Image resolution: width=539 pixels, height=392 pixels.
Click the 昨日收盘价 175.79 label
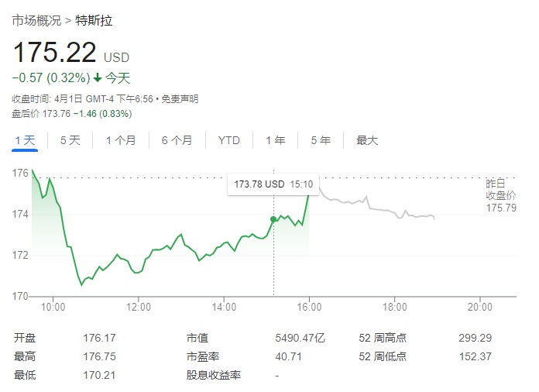pos(500,195)
